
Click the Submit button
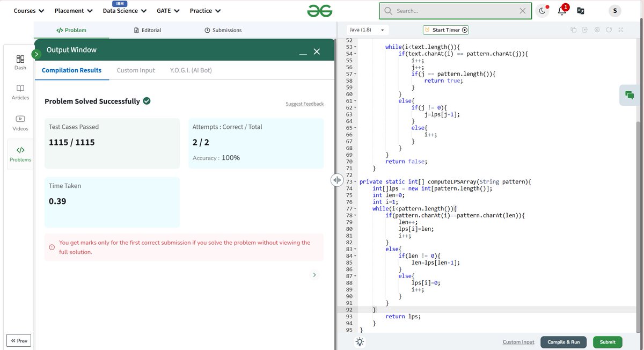click(x=608, y=342)
